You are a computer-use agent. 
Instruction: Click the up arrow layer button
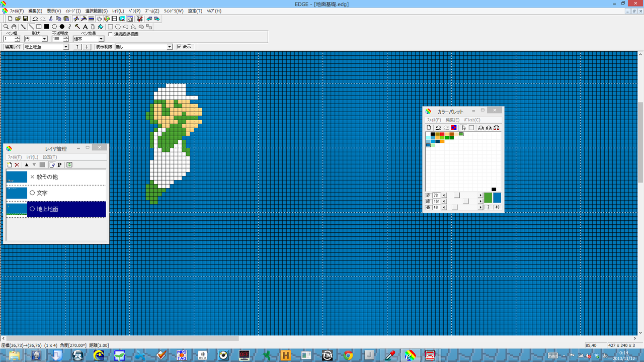click(77, 47)
